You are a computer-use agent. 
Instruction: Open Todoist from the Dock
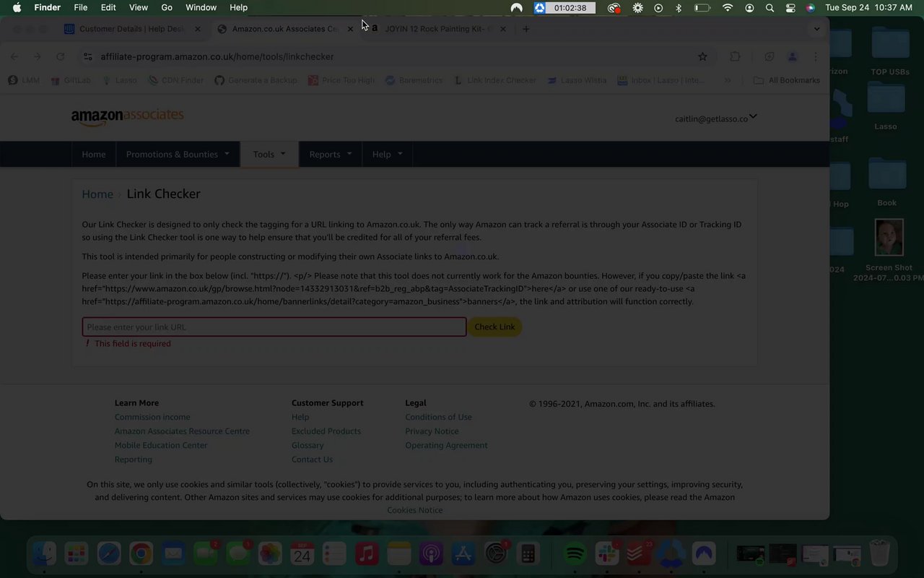pos(639,554)
